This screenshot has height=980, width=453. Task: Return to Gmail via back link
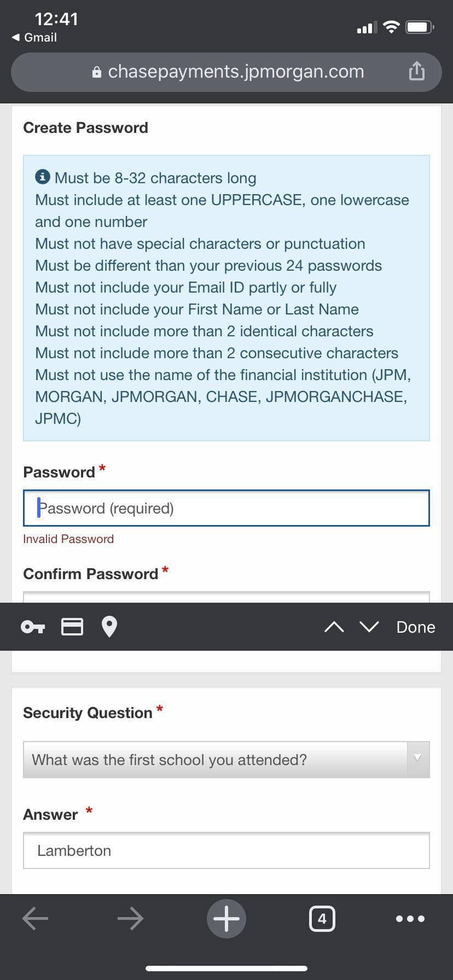pyautogui.click(x=34, y=37)
